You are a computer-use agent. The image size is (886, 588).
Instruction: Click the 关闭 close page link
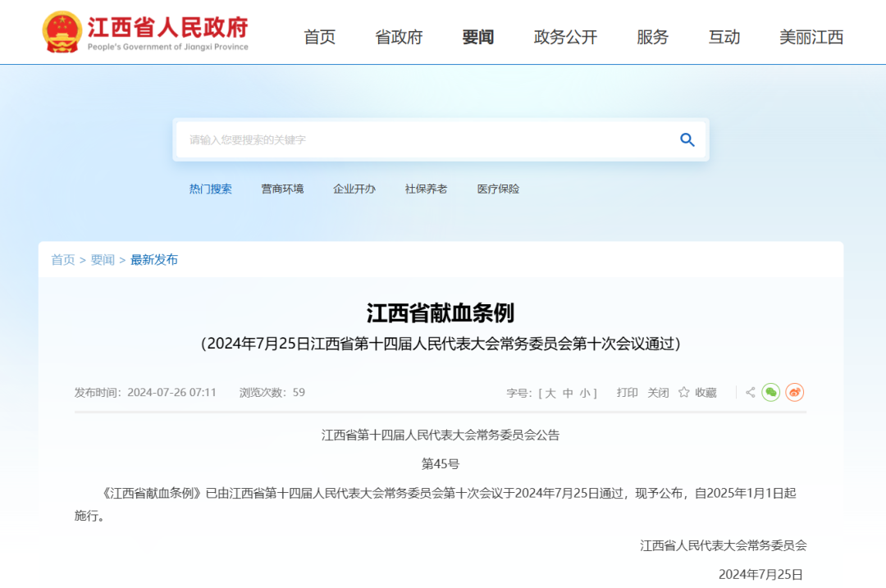[658, 393]
